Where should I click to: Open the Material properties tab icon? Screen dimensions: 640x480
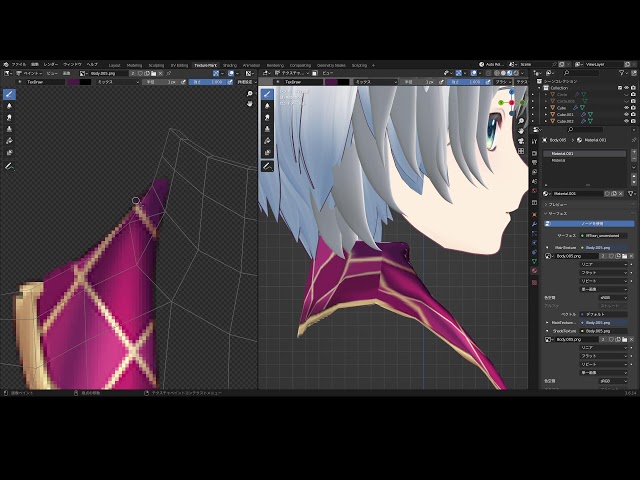tap(535, 271)
